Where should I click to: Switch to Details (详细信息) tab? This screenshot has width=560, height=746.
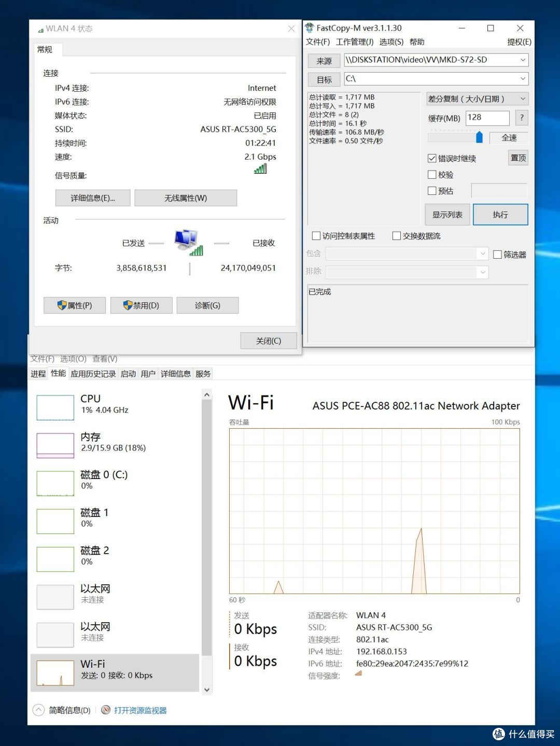tap(176, 374)
